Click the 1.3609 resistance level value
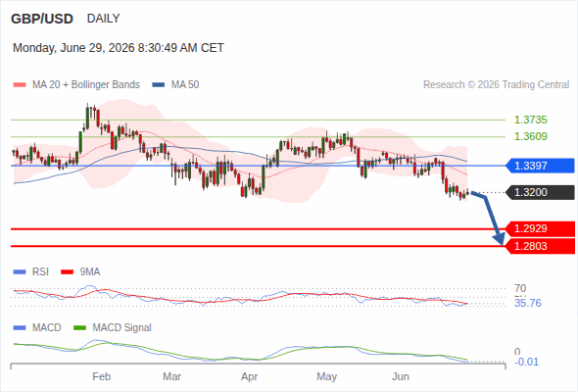 530,136
